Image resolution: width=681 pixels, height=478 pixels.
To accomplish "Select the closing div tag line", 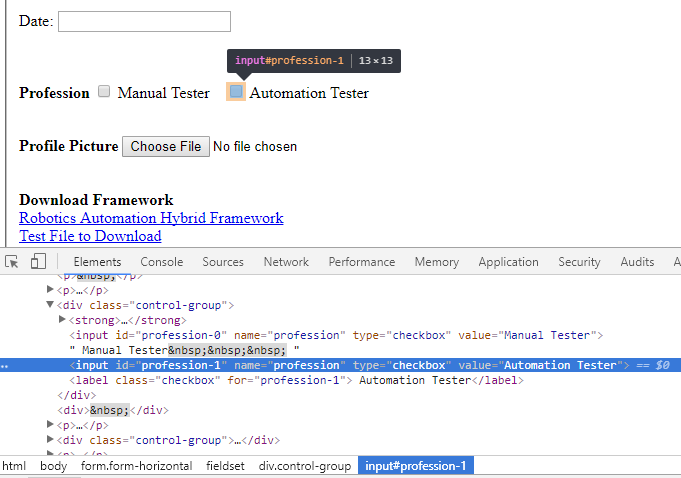I will [76, 395].
